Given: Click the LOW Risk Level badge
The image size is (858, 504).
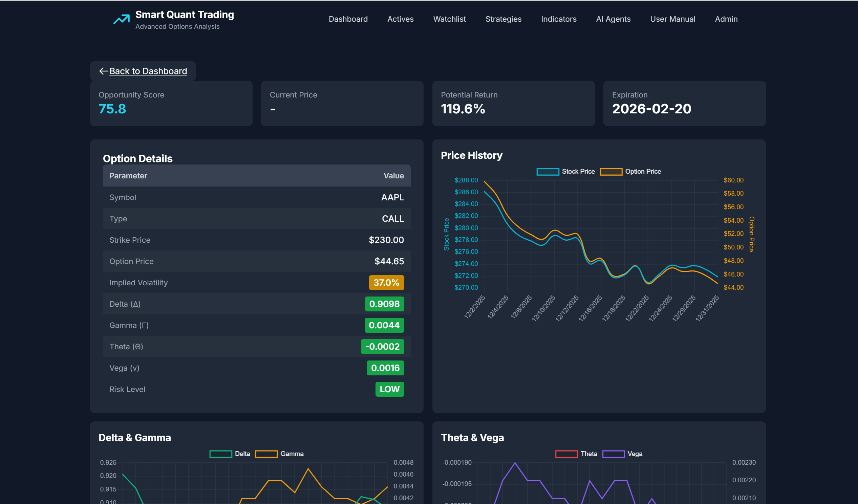Looking at the screenshot, I should click(389, 389).
